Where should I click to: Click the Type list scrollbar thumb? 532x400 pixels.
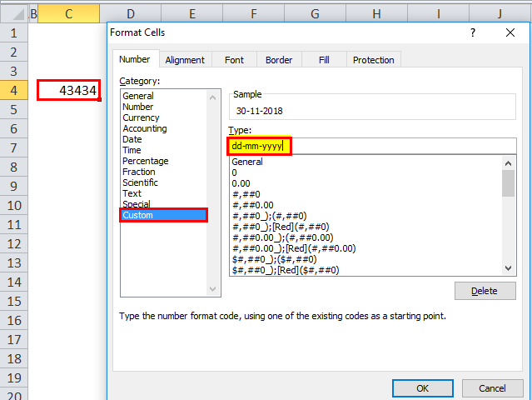(508, 183)
